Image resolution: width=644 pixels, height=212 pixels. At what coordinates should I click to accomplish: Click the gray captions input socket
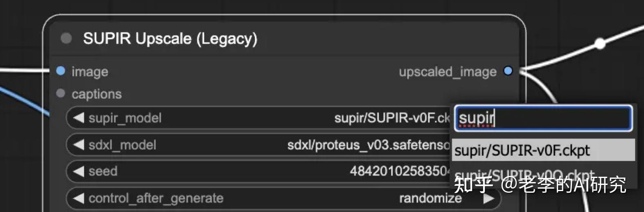point(61,93)
